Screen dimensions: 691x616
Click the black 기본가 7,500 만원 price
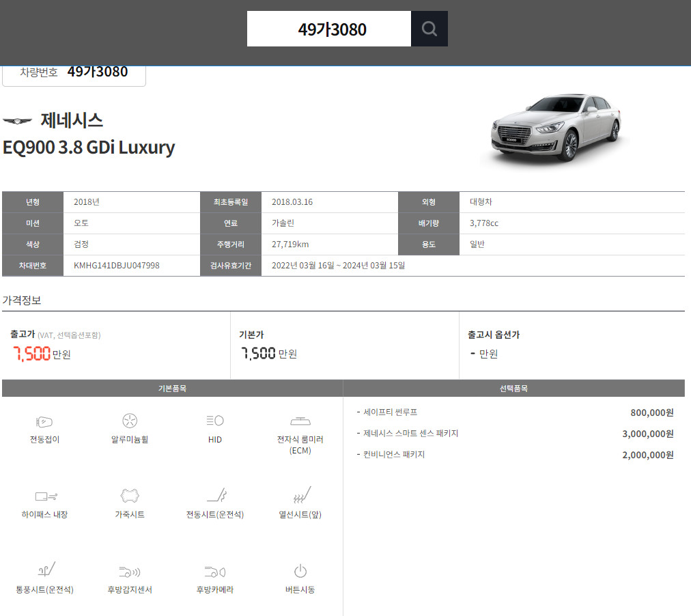click(269, 353)
